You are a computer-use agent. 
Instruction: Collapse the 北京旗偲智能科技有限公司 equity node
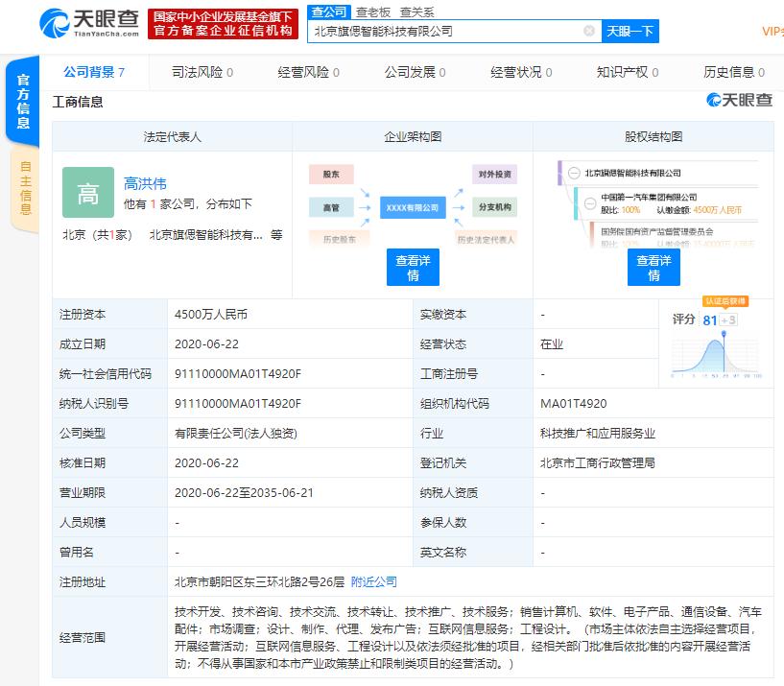[573, 173]
